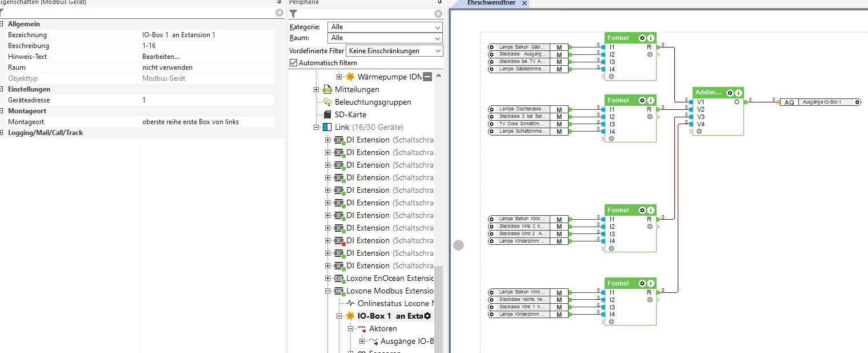Click the Peripherie filter funnel icon

293,14
